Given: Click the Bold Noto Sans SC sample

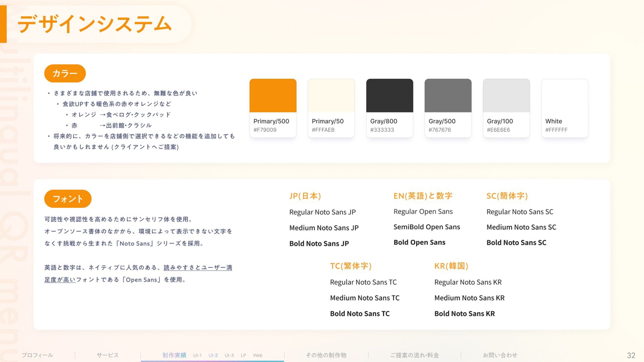Looking at the screenshot, I should coord(516,243).
